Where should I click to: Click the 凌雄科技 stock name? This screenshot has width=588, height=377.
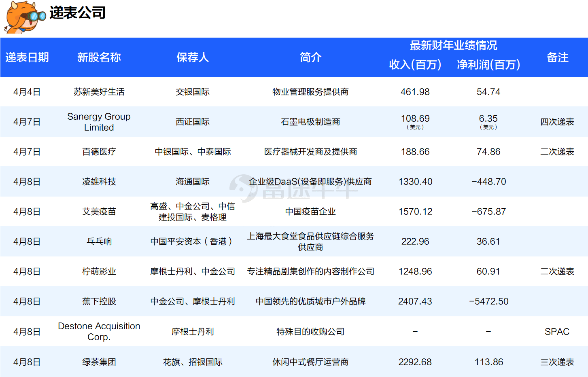pos(99,182)
